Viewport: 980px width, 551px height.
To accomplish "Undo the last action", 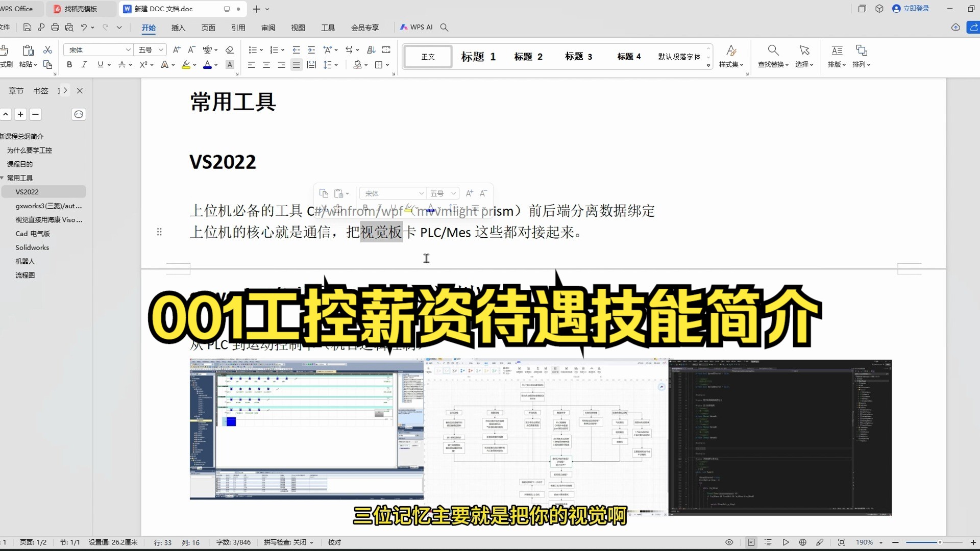I will (x=84, y=28).
